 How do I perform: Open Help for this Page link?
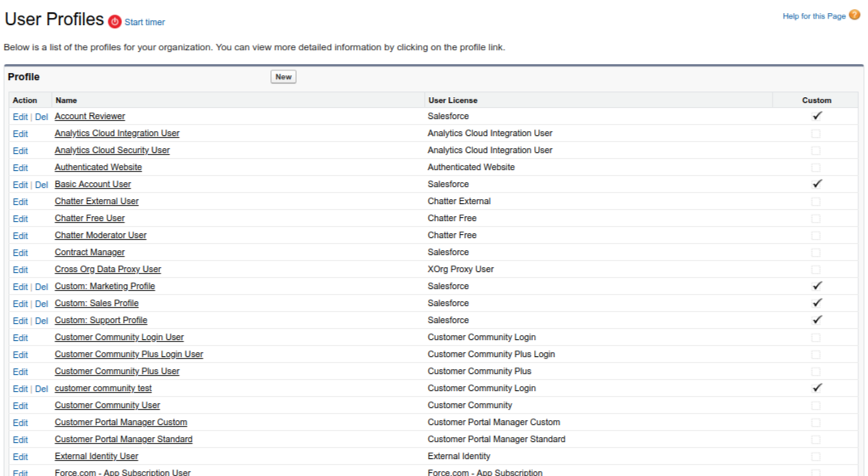pyautogui.click(x=814, y=16)
